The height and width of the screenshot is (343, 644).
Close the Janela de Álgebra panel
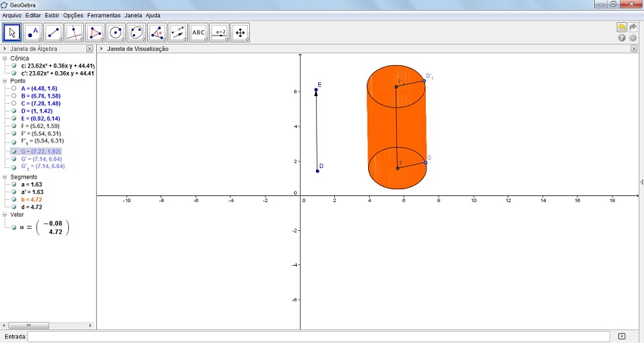(x=89, y=48)
